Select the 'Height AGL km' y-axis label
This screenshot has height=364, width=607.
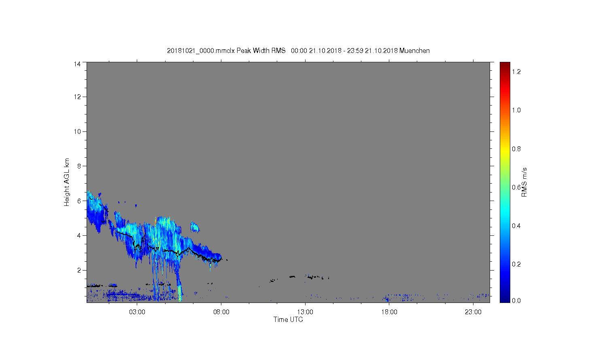coord(67,182)
